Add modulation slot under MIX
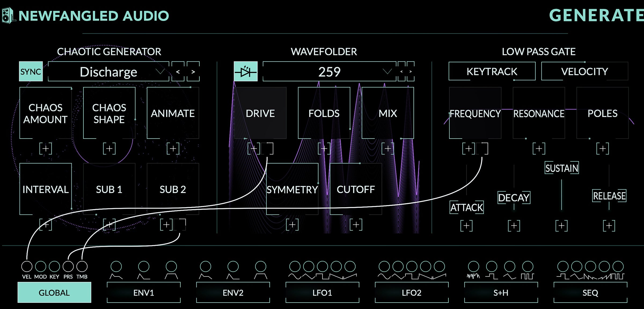The image size is (644, 309). pyautogui.click(x=388, y=148)
